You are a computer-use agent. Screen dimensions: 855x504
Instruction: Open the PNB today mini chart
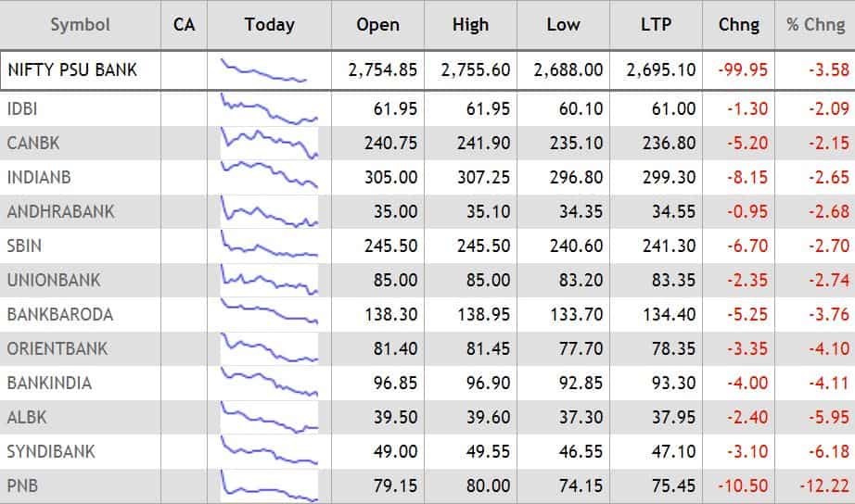pos(269,485)
